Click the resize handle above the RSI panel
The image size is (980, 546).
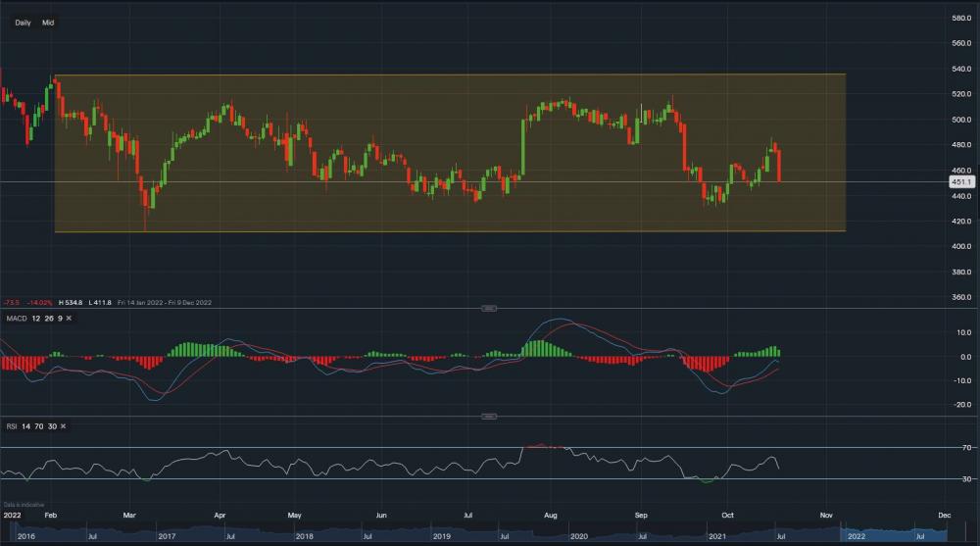pos(488,416)
